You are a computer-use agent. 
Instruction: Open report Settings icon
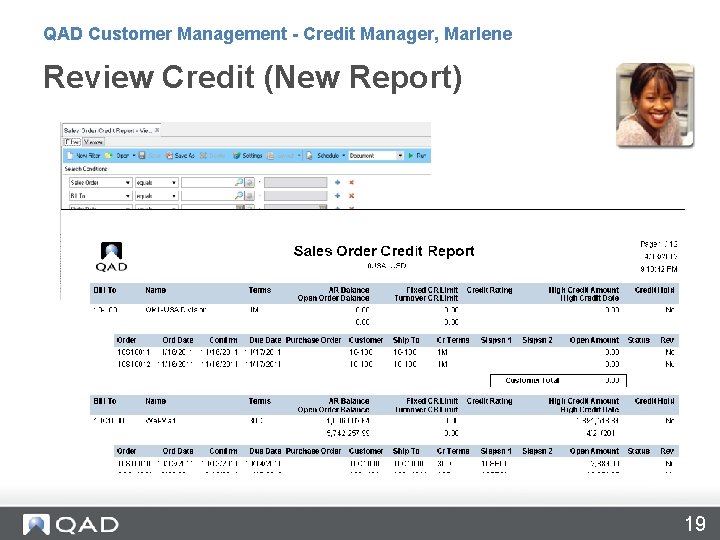pos(236,156)
